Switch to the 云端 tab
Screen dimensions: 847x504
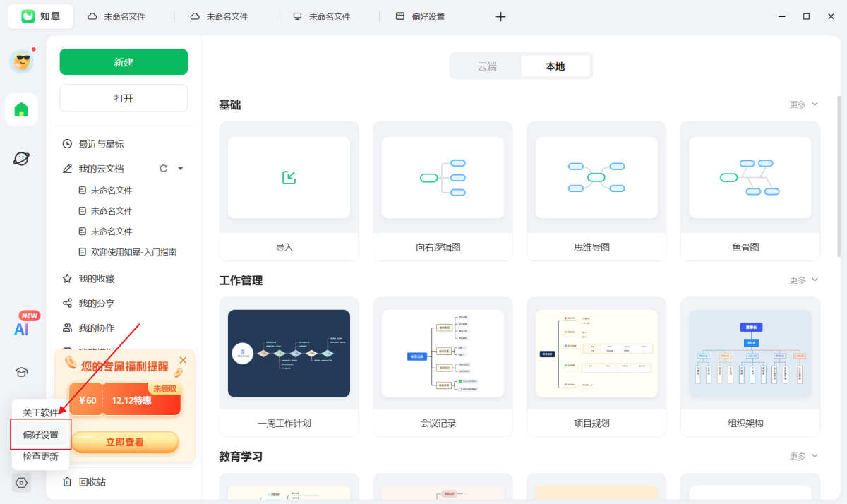click(x=487, y=66)
